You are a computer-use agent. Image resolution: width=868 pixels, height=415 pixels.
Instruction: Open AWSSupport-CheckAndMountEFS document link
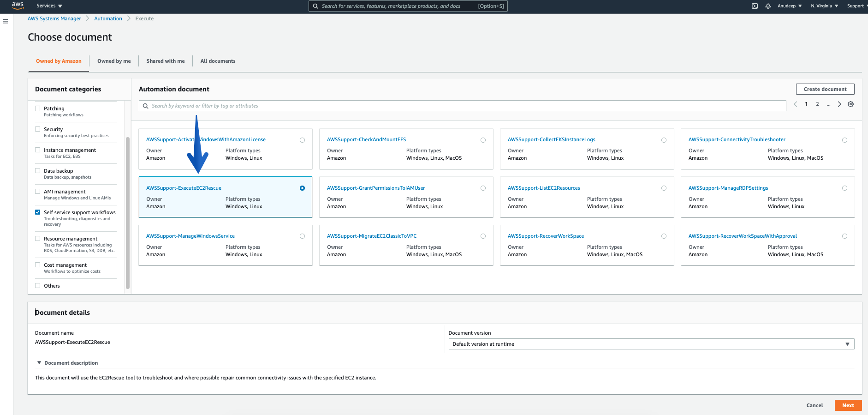(x=366, y=139)
